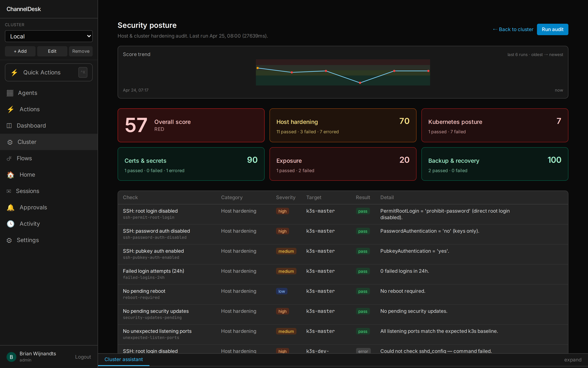The width and height of the screenshot is (588, 368).
Task: Click 'No pending security updates' check name
Action: click(156, 311)
